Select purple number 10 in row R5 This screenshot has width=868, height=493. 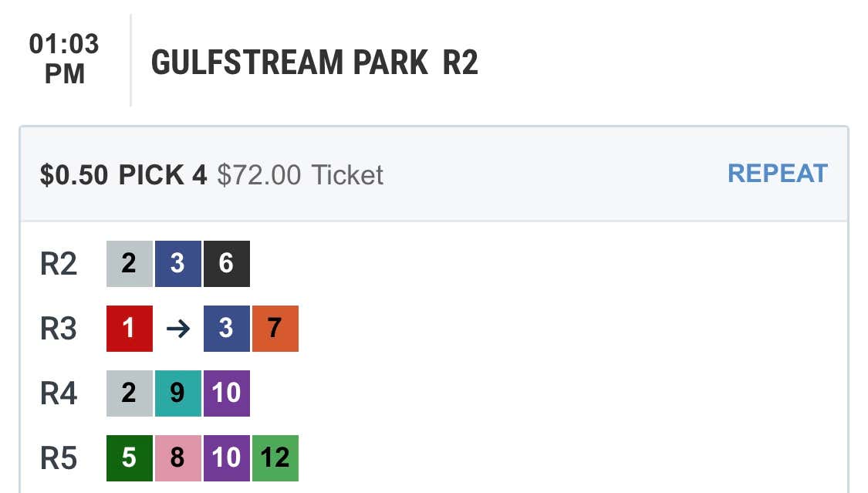pyautogui.click(x=227, y=458)
